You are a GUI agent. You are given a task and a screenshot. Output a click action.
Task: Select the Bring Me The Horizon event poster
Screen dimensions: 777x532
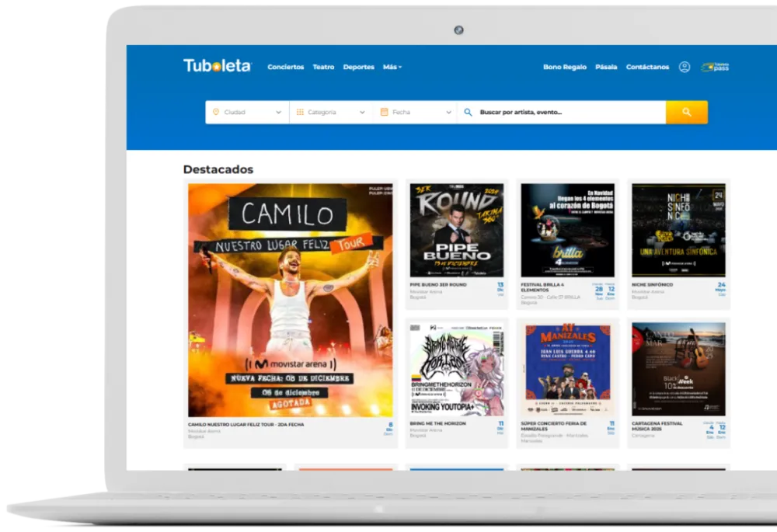click(x=456, y=365)
